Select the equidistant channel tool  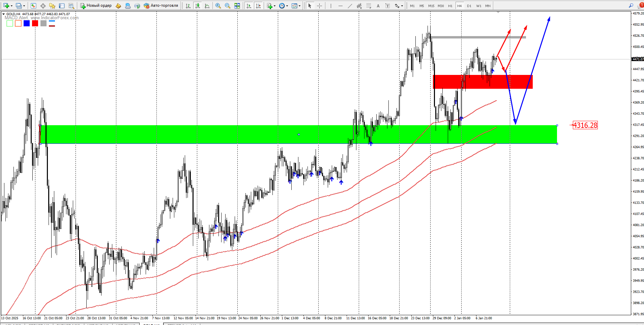[359, 6]
